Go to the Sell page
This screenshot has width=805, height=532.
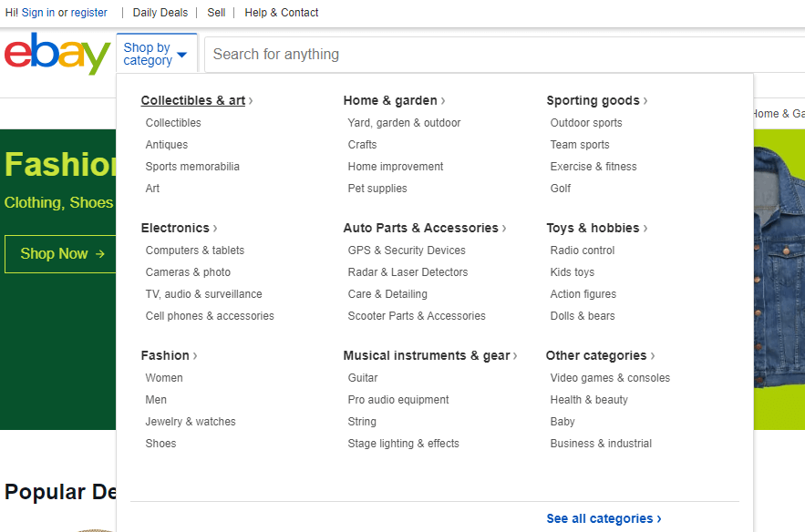(x=216, y=13)
